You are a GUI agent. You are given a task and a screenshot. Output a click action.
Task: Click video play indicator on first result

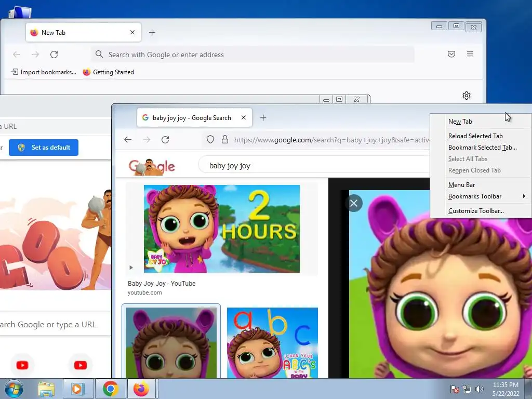131,268
